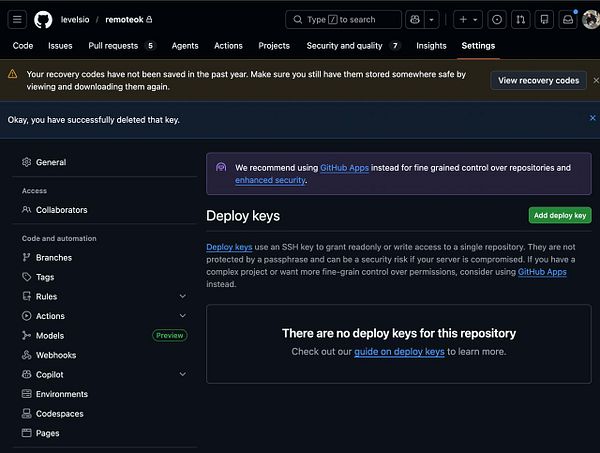Open the Projects tab
This screenshot has width=600, height=453.
coord(274,46)
